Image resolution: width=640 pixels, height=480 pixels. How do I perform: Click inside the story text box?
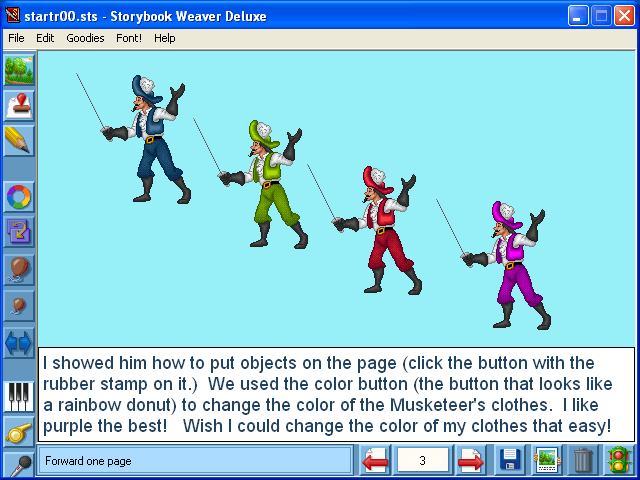tap(336, 394)
